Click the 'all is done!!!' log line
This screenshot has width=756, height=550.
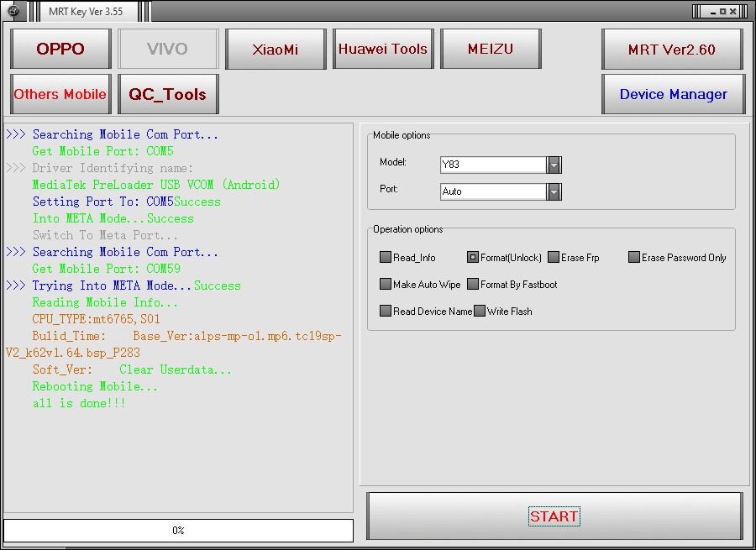[79, 403]
